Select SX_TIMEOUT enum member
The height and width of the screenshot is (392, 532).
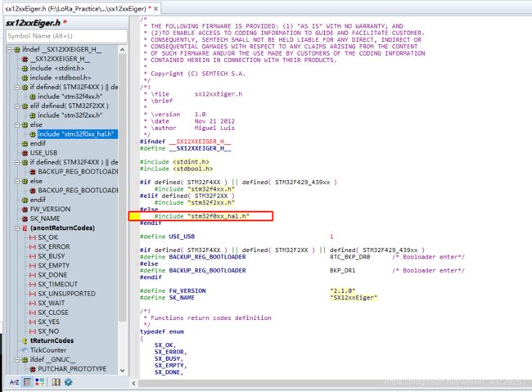click(x=57, y=284)
